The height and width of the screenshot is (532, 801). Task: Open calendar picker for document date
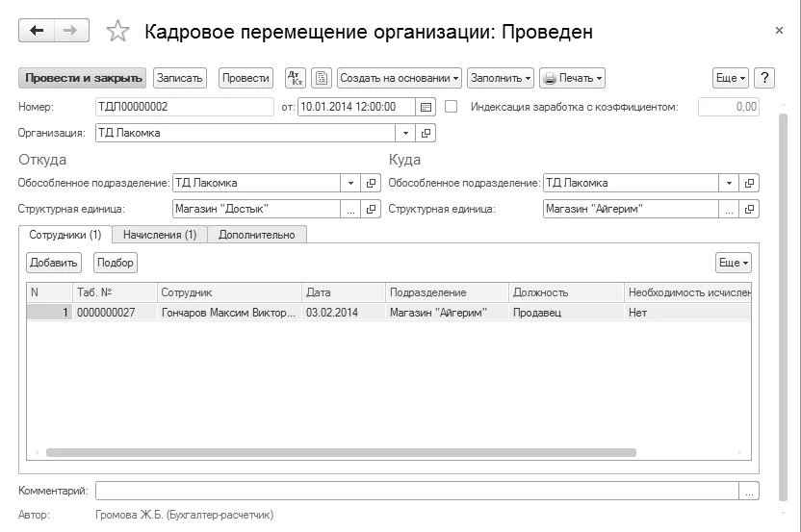click(426, 107)
